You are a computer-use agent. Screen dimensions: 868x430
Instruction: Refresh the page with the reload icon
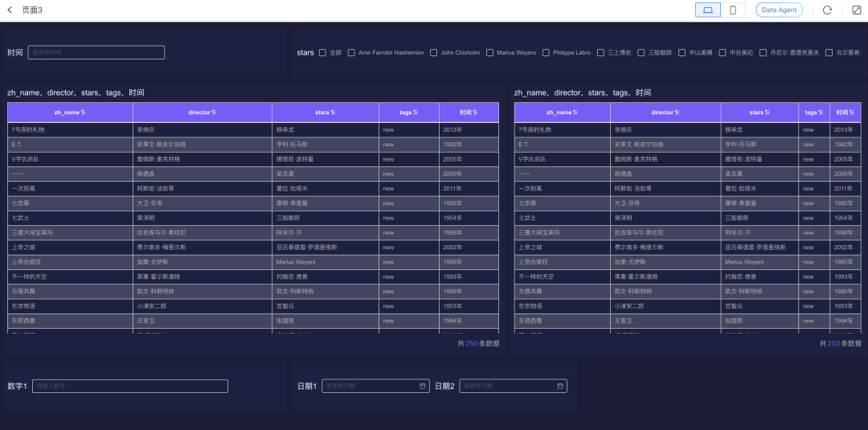pos(827,10)
